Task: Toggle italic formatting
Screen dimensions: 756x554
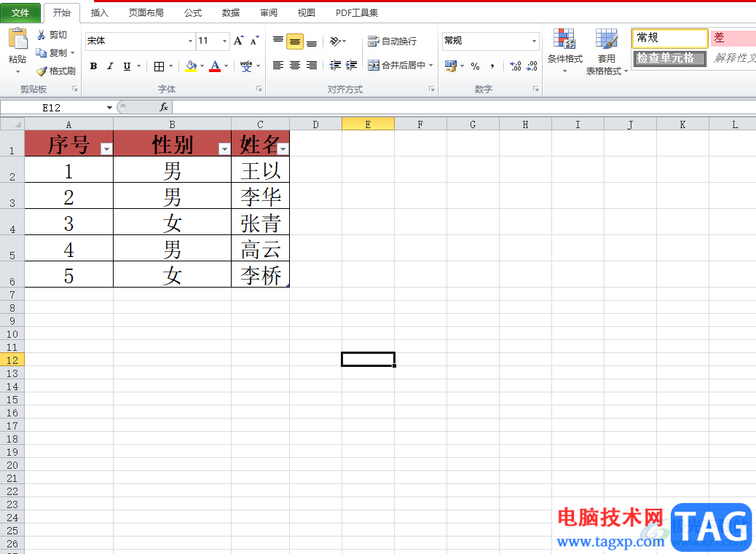Action: (x=111, y=66)
